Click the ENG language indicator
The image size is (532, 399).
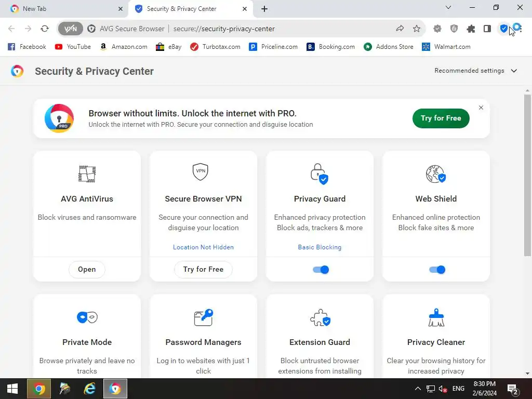458,389
